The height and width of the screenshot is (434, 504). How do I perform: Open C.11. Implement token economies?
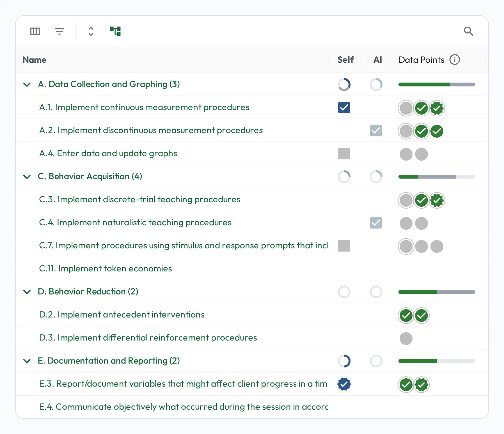106,269
